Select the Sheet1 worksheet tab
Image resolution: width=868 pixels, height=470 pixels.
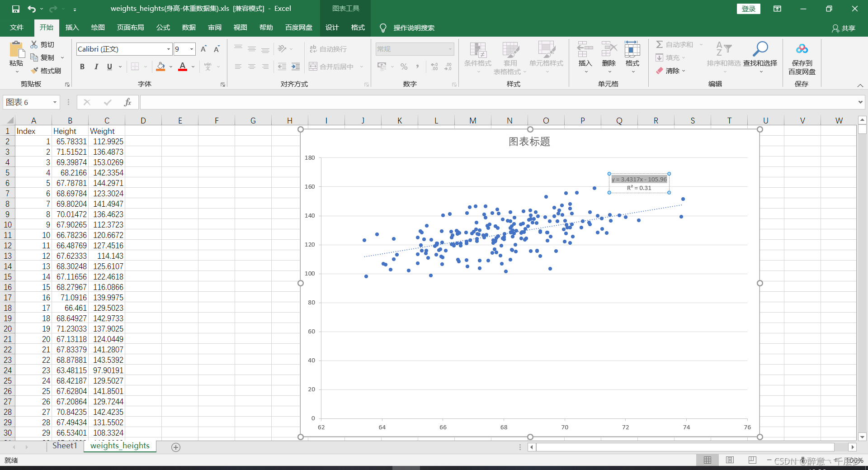[65, 446]
